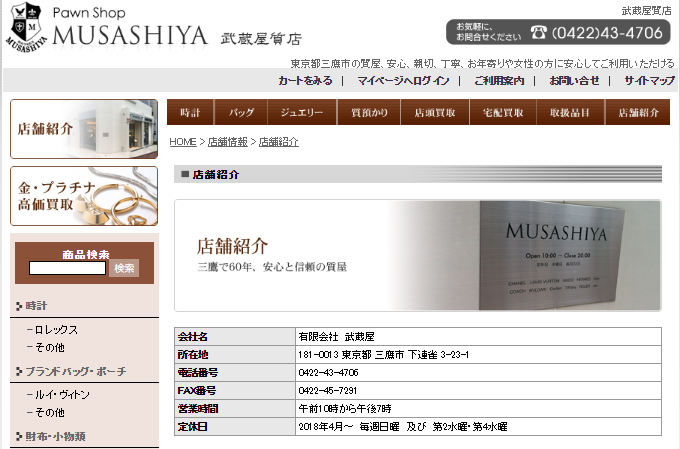Click the 定休日 closed days value cell
680x449 pixels.
point(478,427)
